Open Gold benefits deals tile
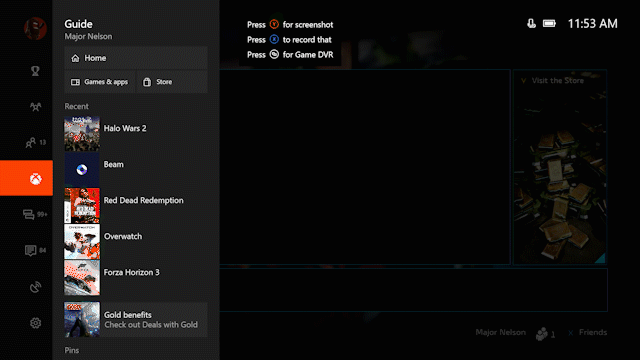 (136, 320)
